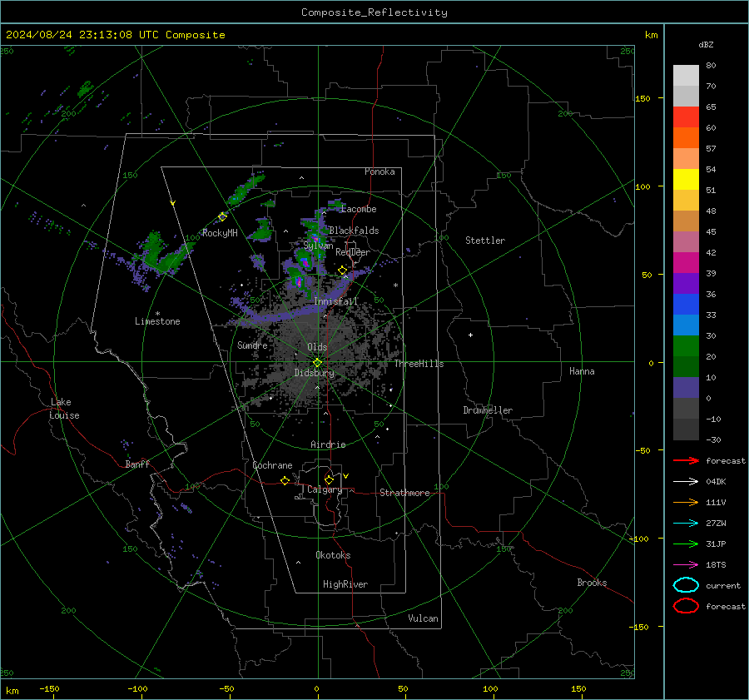This screenshot has height=700, width=749.
Task: Click the ThreeHills city label
Action: pyautogui.click(x=419, y=364)
